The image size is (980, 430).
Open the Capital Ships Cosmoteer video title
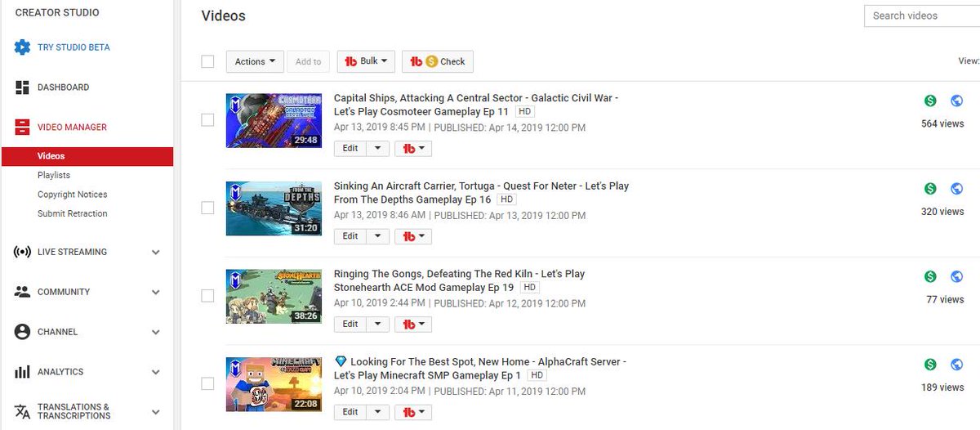(476, 105)
